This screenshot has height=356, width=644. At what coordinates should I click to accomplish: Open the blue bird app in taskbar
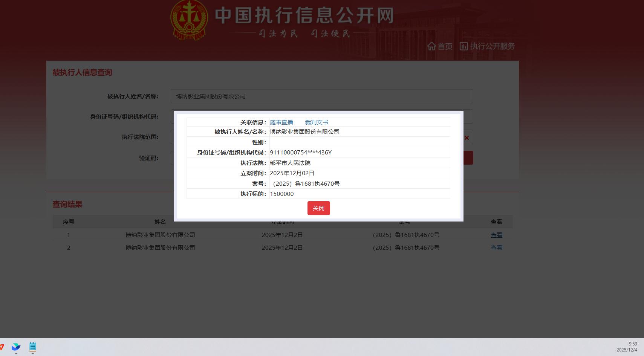point(16,347)
